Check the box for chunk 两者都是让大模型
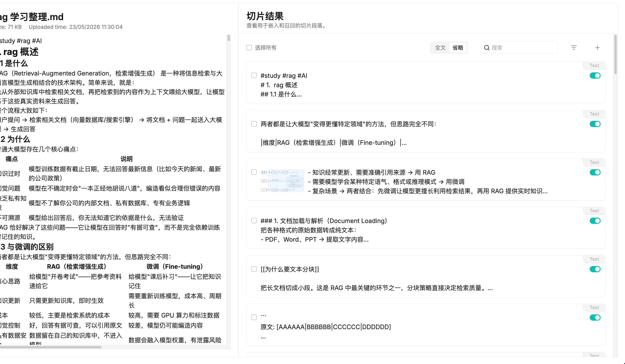This screenshot has width=625, height=364. [x=254, y=124]
